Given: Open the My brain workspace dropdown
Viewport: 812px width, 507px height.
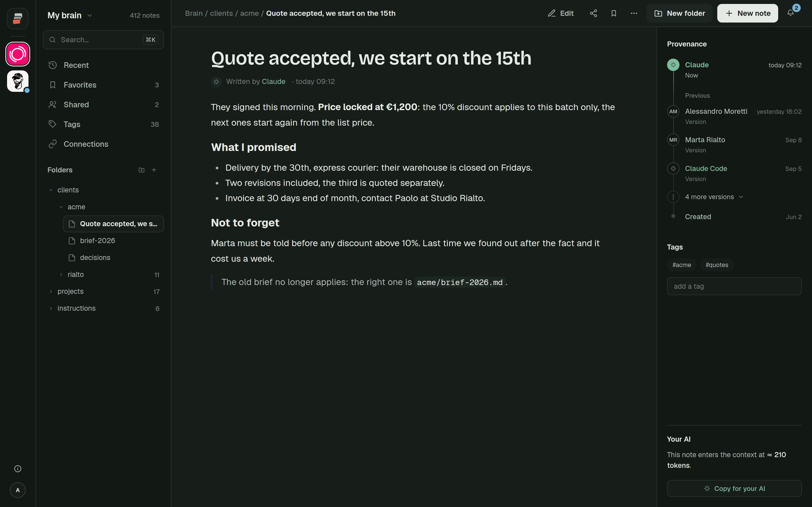Looking at the screenshot, I should coord(70,15).
